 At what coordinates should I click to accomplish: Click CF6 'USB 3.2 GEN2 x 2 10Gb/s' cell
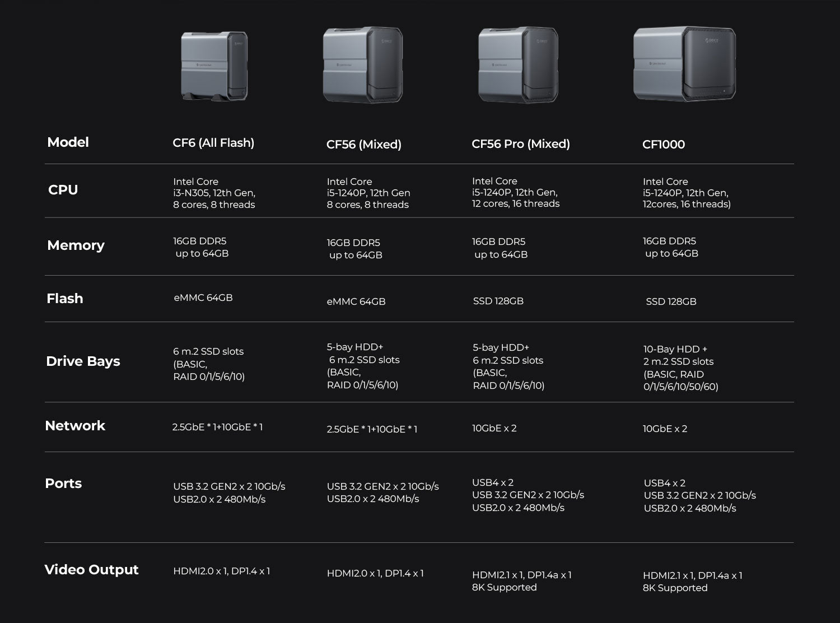click(x=229, y=487)
